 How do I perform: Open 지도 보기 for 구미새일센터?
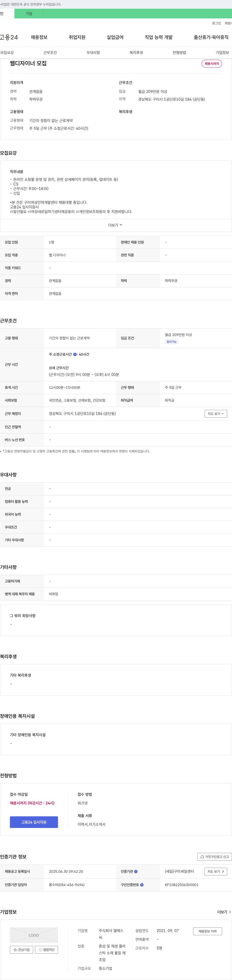point(216,872)
